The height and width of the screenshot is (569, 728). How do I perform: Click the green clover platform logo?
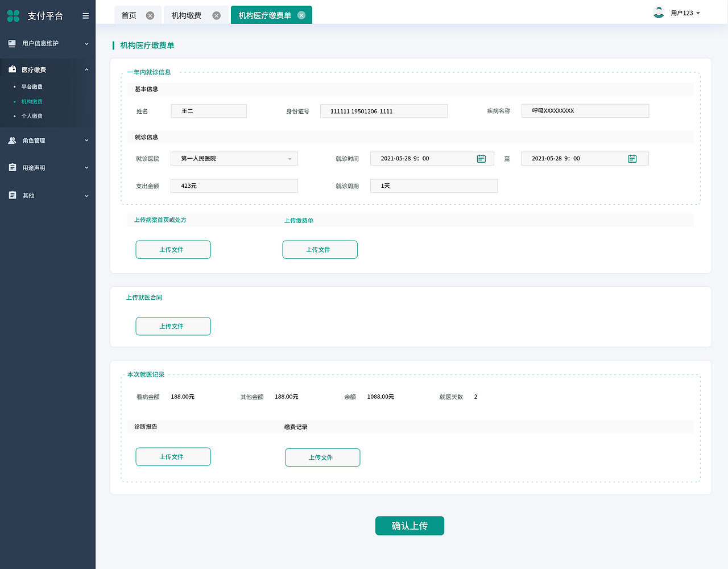tap(13, 16)
